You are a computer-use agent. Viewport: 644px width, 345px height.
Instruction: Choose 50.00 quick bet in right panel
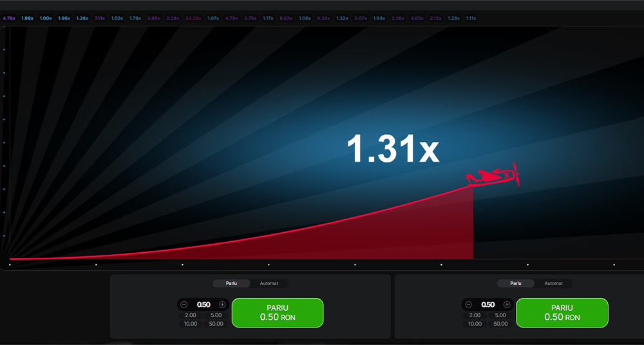(500, 324)
